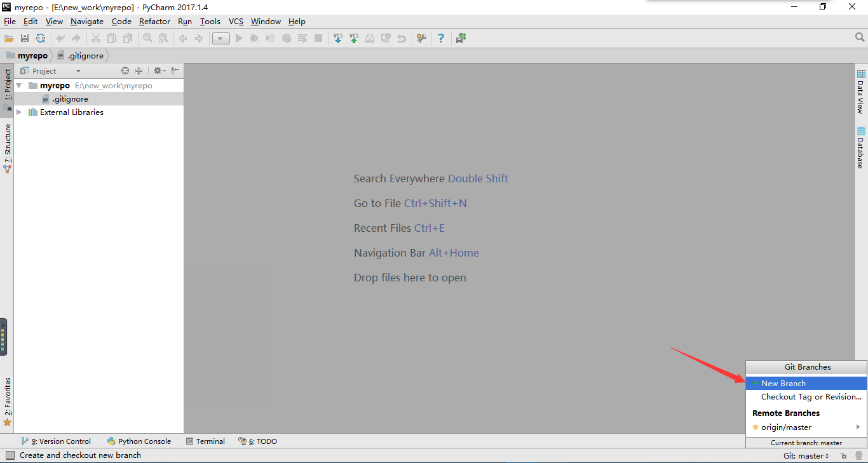Click the Back navigation arrow

tap(183, 39)
